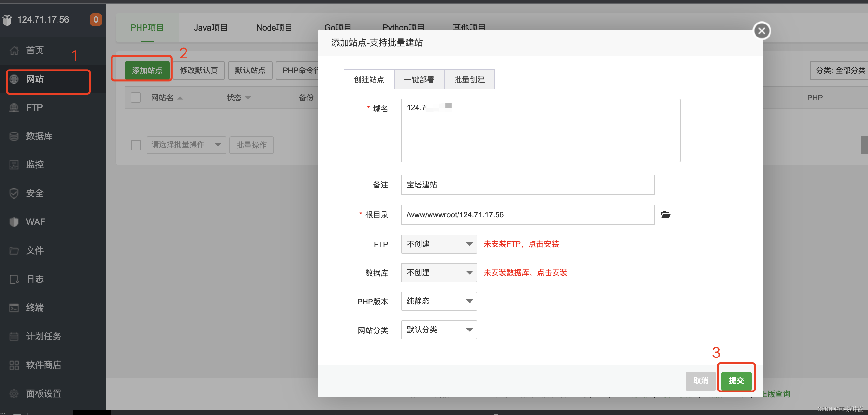Click the 取消 button in dialog
The width and height of the screenshot is (868, 415).
pos(701,381)
